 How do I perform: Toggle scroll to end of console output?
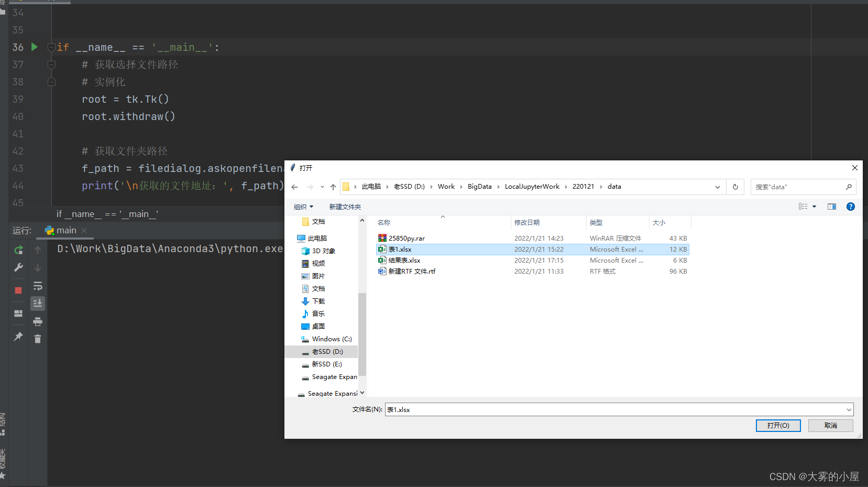[x=38, y=304]
